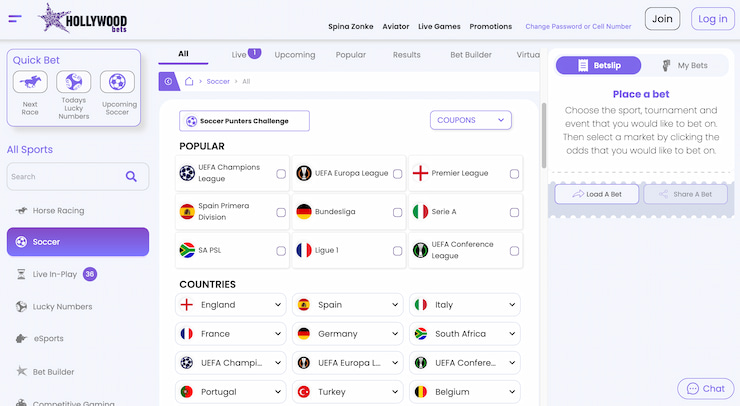The image size is (740, 406).
Task: Open the Aviator menu item
Action: (395, 26)
